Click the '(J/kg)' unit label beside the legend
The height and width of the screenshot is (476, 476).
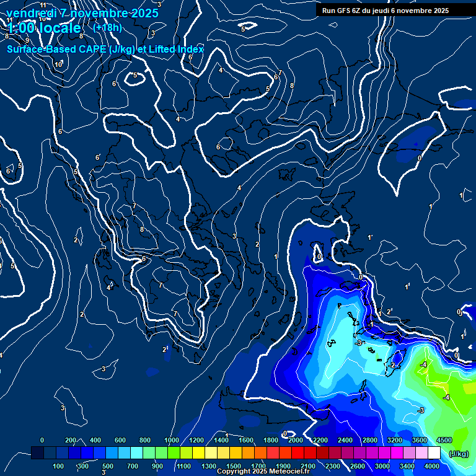point(459,454)
